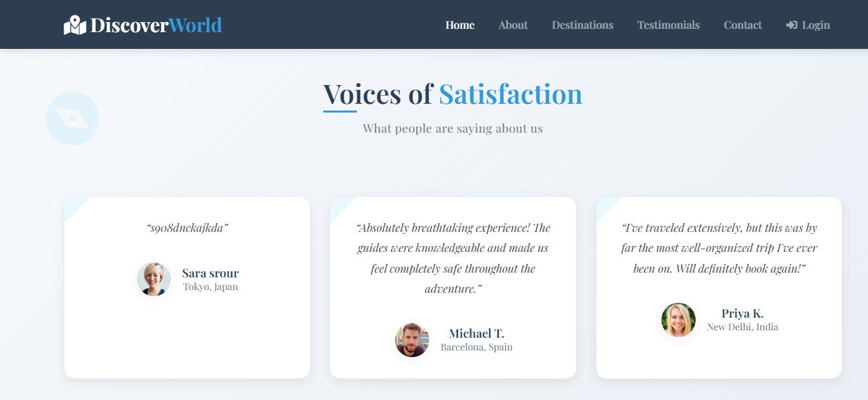Click Priya K.'s avatar photo
The height and width of the screenshot is (400, 868).
click(x=678, y=320)
